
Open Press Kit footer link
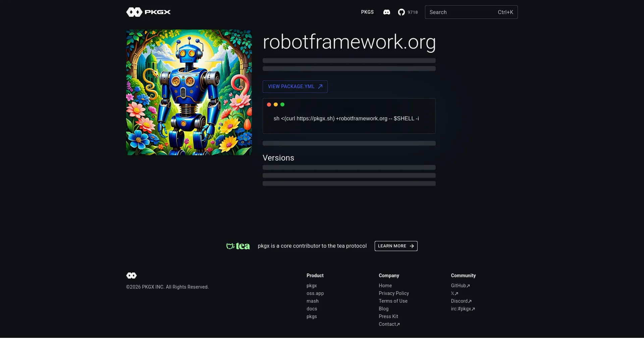click(388, 316)
